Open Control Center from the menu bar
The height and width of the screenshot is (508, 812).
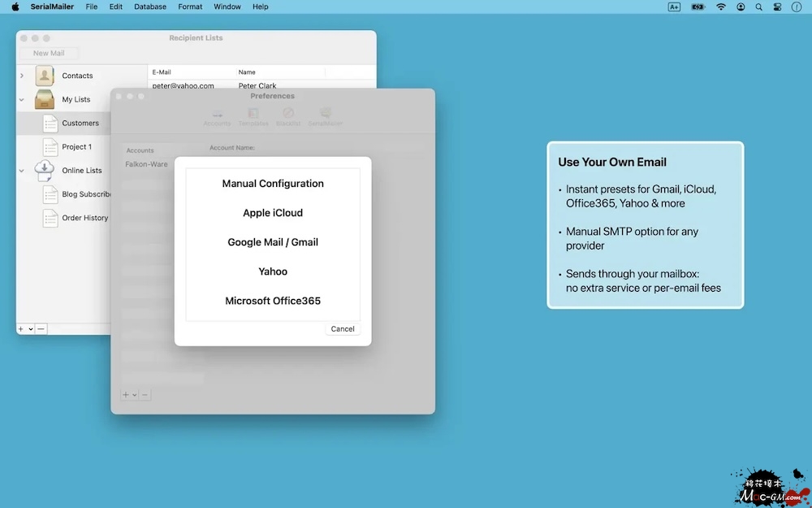point(777,7)
